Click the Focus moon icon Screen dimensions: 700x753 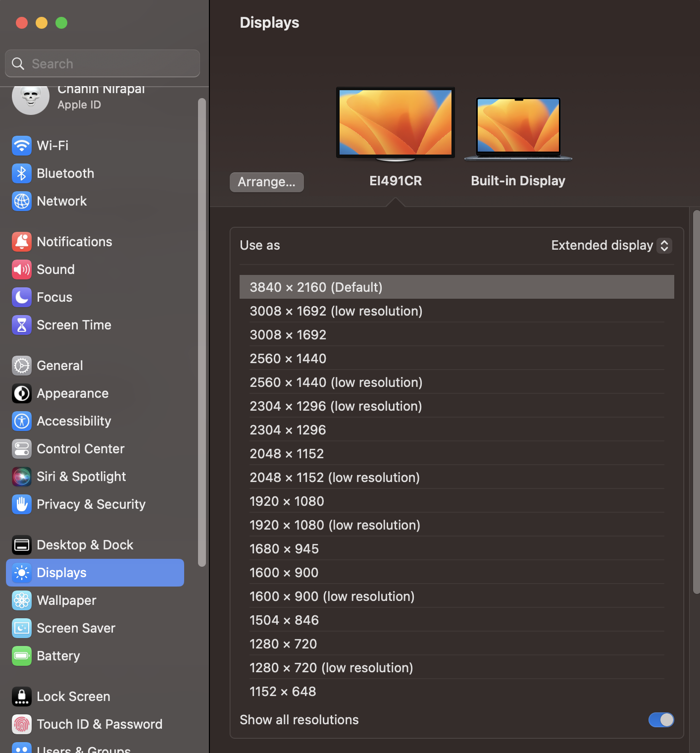pyautogui.click(x=22, y=297)
